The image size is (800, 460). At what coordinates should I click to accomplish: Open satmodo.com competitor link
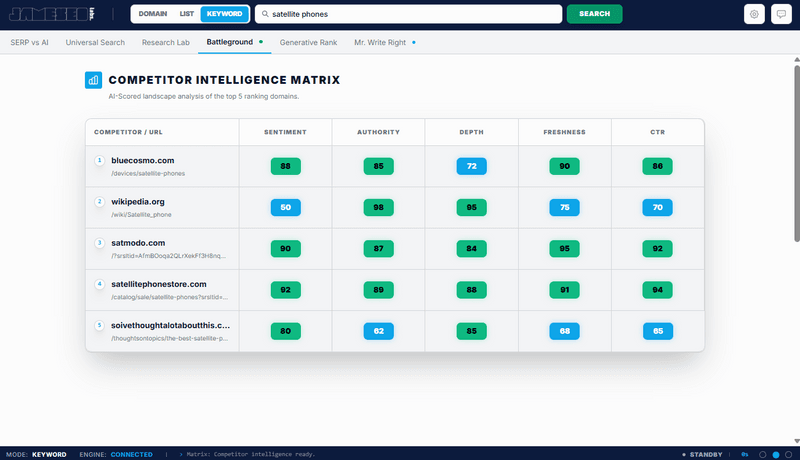(138, 243)
